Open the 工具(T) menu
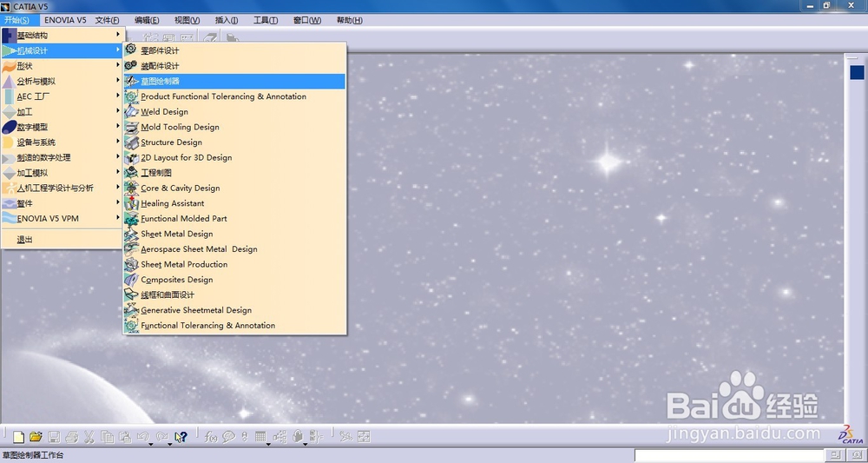Image resolution: width=868 pixels, height=463 pixels. pos(266,20)
